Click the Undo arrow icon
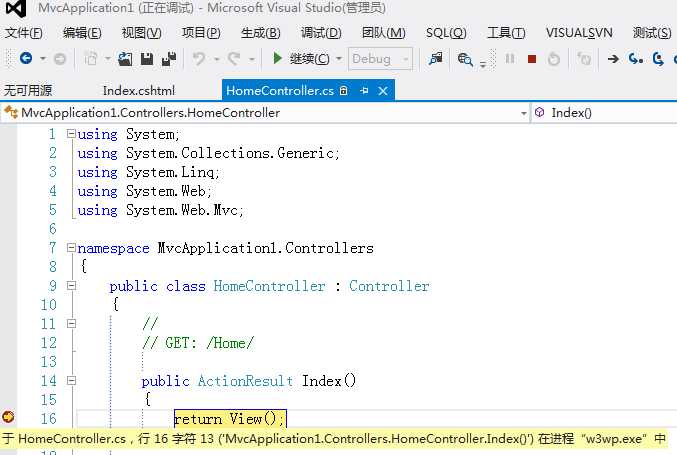Image resolution: width=677 pixels, height=455 pixels. tap(199, 58)
